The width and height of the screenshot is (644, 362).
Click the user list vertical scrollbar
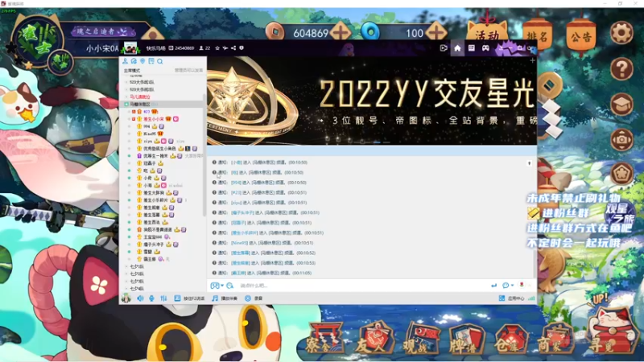pos(204,154)
